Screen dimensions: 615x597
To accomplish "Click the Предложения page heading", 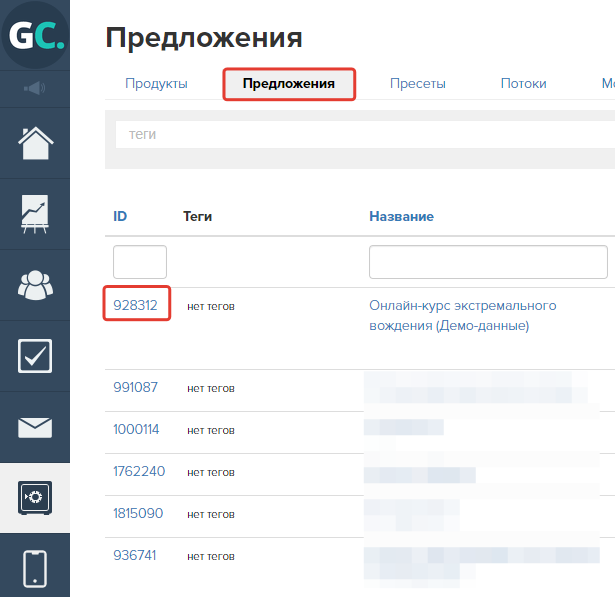I will click(x=204, y=38).
